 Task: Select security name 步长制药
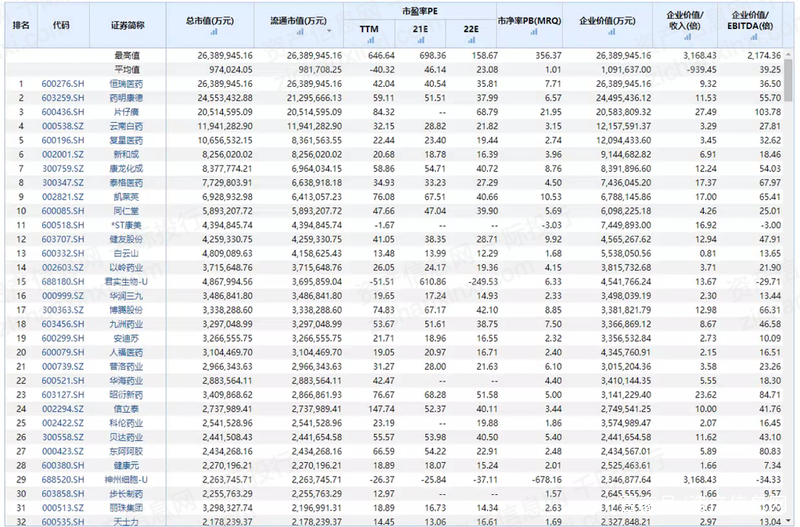[x=127, y=494]
